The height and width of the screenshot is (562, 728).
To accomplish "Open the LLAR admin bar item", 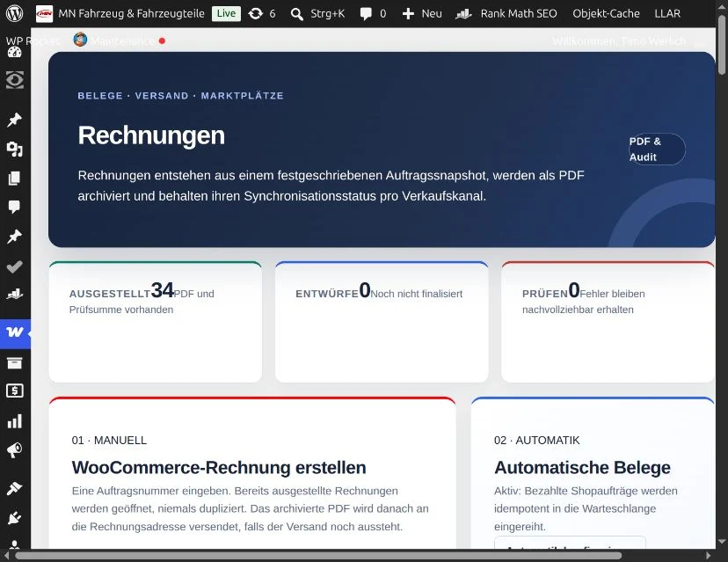I will (x=667, y=14).
